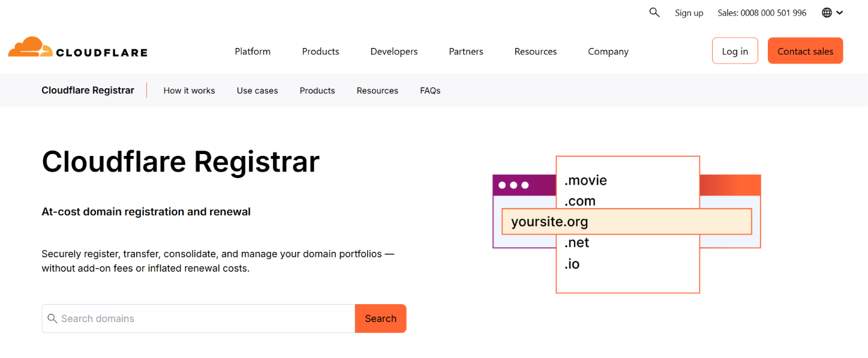Open the Developers menu
Screen dimensions: 868x358
(x=394, y=52)
